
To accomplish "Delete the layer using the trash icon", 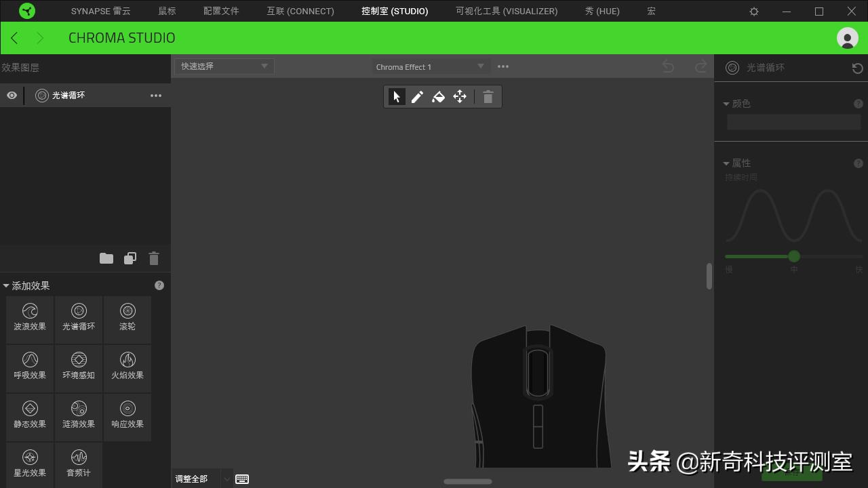I will coord(154,258).
